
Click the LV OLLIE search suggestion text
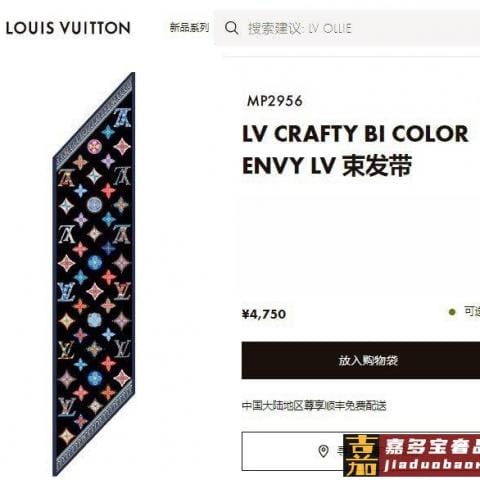[330, 28]
